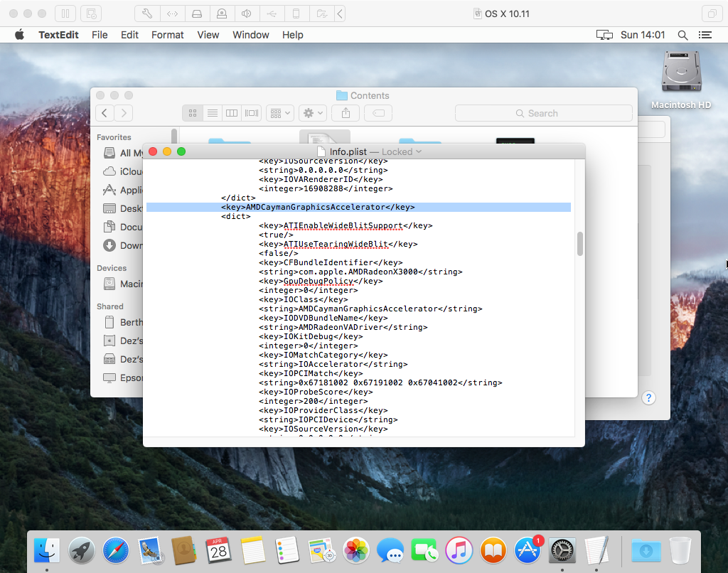
Task: Open System Preferences from the Dock
Action: coord(562,551)
